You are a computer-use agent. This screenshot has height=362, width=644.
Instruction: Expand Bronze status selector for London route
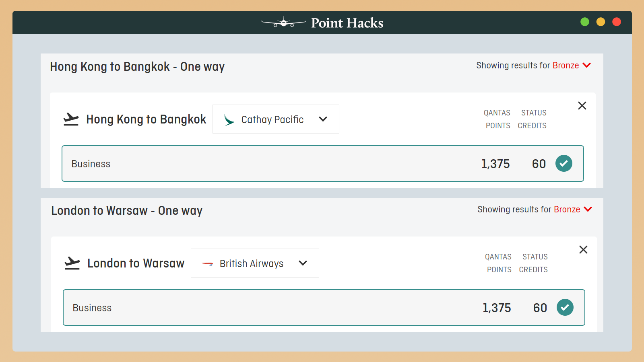coord(588,209)
